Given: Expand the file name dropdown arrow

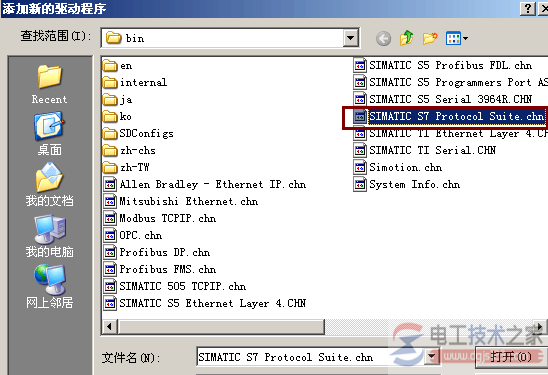Looking at the screenshot, I should pyautogui.click(x=432, y=357).
